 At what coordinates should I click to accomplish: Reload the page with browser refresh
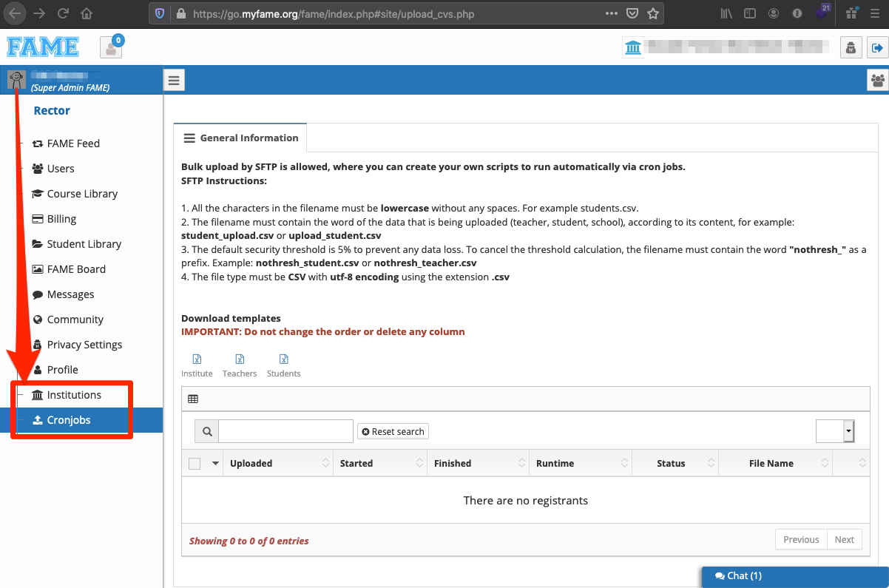coord(63,13)
